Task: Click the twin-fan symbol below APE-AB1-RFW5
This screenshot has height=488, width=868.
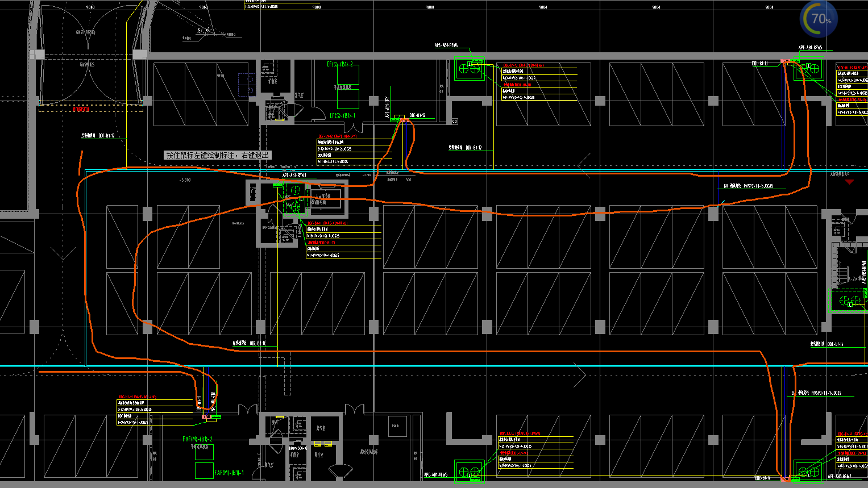Action: coord(808,69)
